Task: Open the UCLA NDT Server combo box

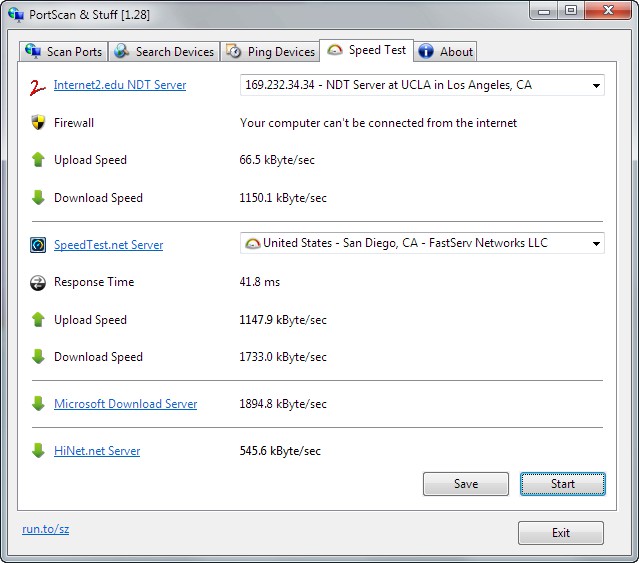Action: 422,85
